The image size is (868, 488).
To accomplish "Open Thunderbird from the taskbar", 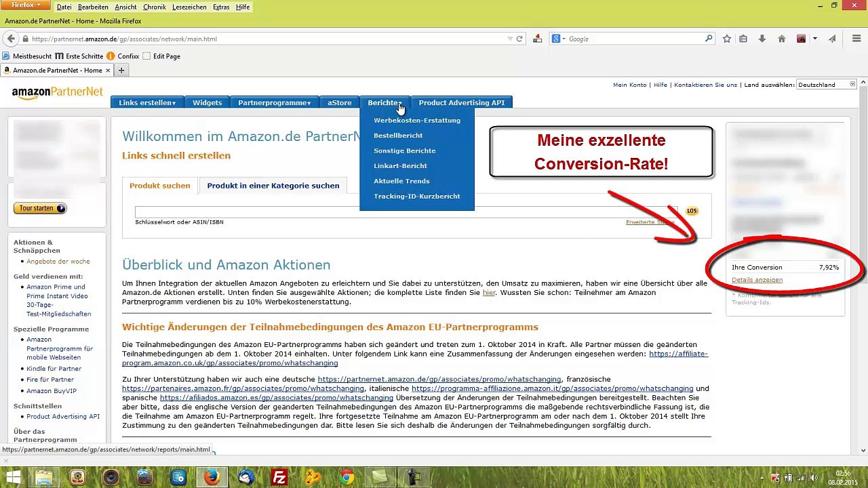I will 245,478.
